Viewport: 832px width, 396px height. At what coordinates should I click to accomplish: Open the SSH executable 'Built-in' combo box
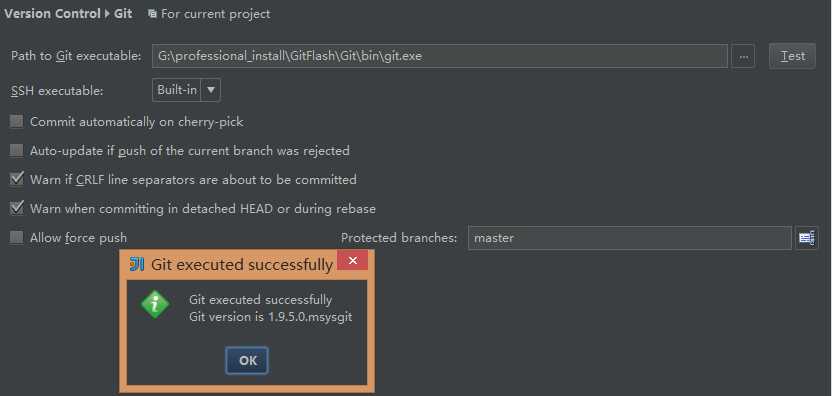coord(186,90)
